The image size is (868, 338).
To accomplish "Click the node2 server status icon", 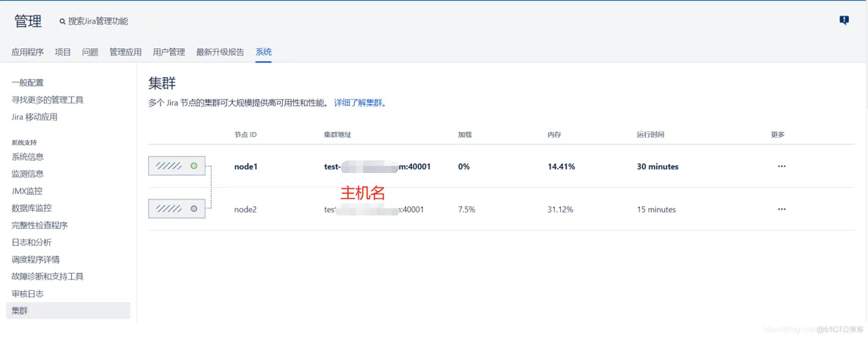I will [x=177, y=209].
